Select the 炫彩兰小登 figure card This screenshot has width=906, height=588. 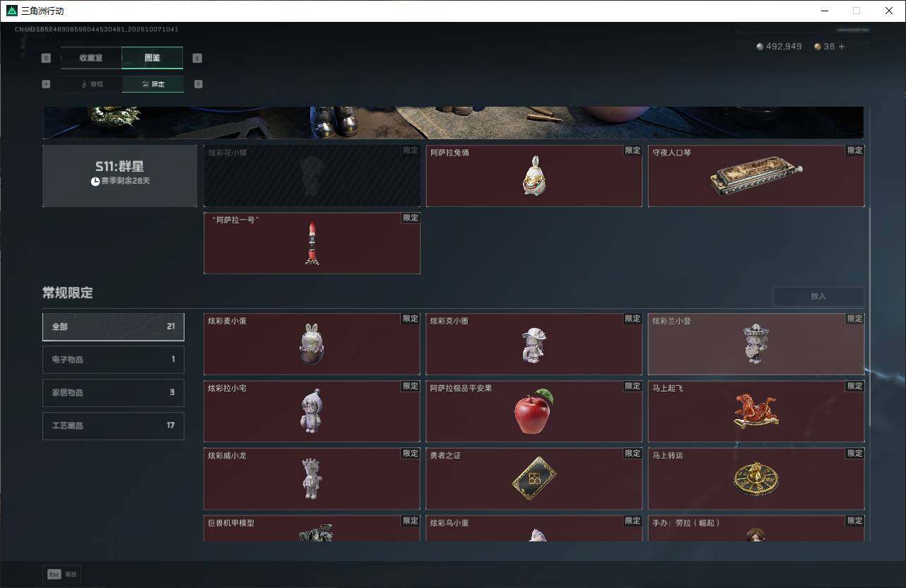(756, 344)
